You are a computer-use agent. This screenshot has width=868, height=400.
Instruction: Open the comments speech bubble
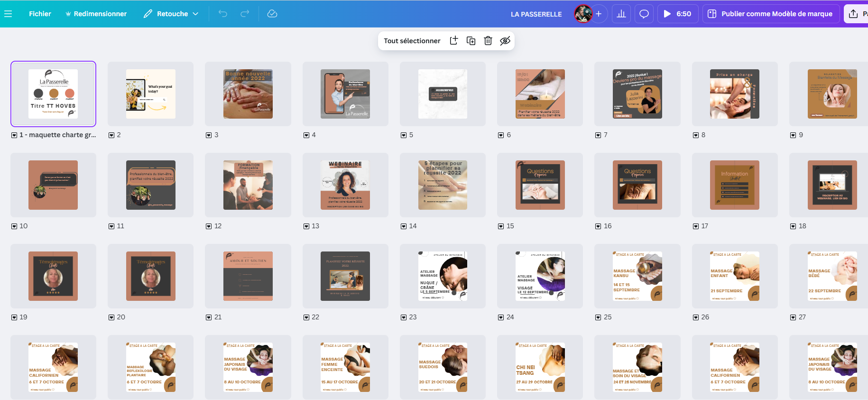coord(644,14)
